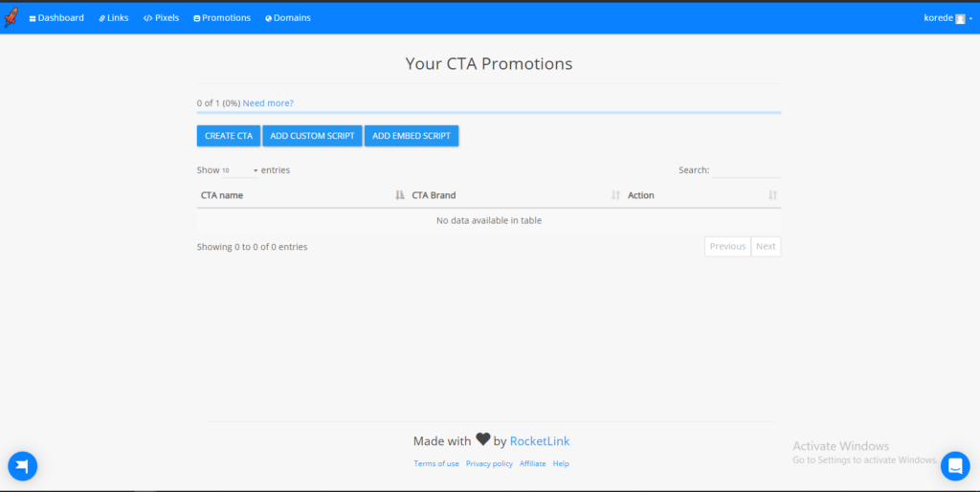The width and height of the screenshot is (980, 492).
Task: Open the Help footer link
Action: [x=561, y=464]
